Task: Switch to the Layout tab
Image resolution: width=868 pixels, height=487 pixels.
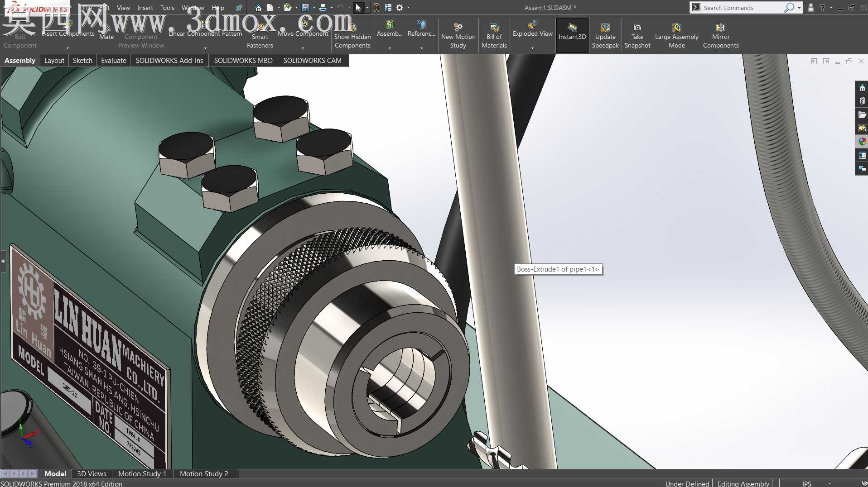Action: coord(54,61)
